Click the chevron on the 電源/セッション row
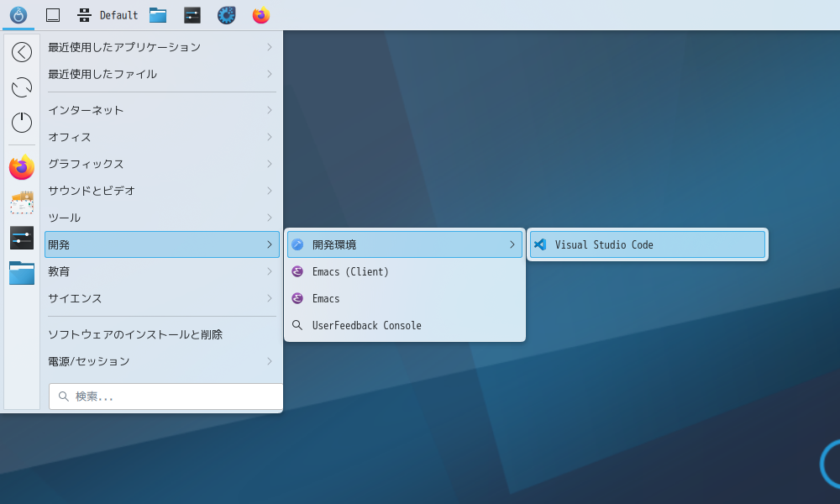This screenshot has height=504, width=840. click(270, 361)
